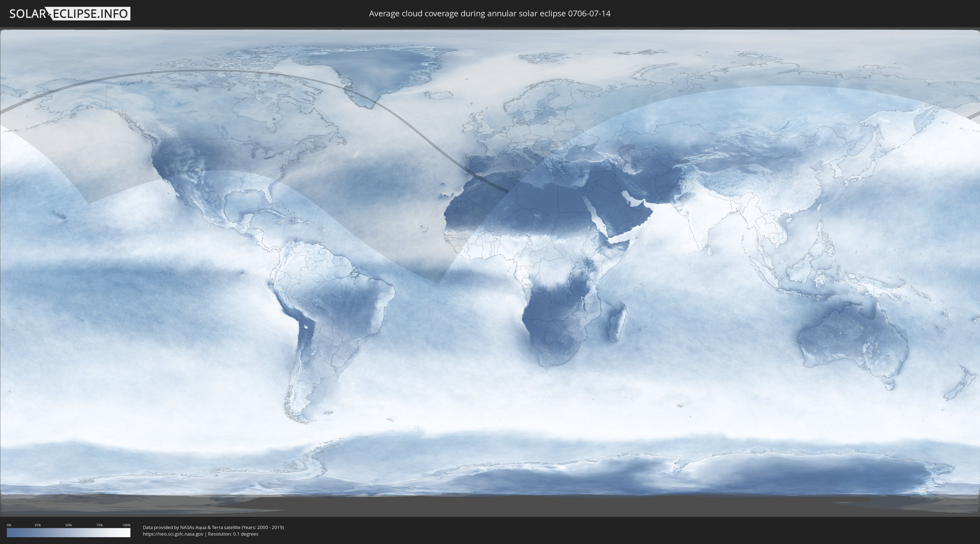
Task: Click the neo.sci.gsfc.nasa.gov URL text
Action: 173,534
